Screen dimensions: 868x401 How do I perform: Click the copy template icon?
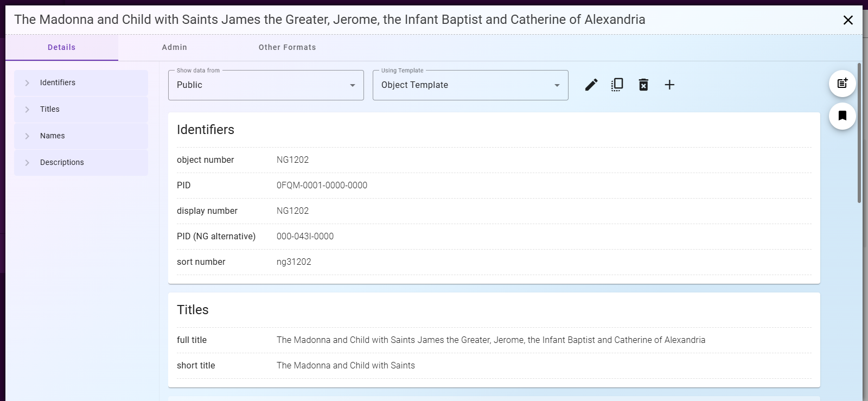[x=617, y=85]
